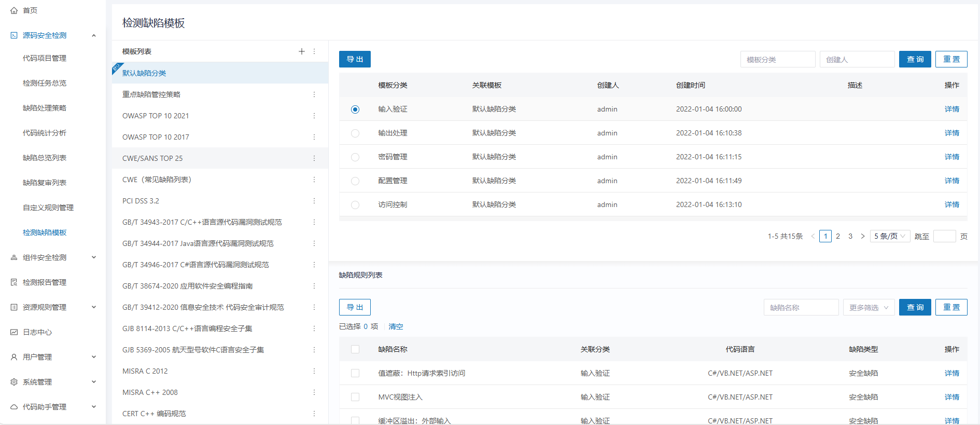Viewport: 980px width, 425px height.
Task: Collapse the 源码安全检测 menu chevron
Action: (94, 35)
